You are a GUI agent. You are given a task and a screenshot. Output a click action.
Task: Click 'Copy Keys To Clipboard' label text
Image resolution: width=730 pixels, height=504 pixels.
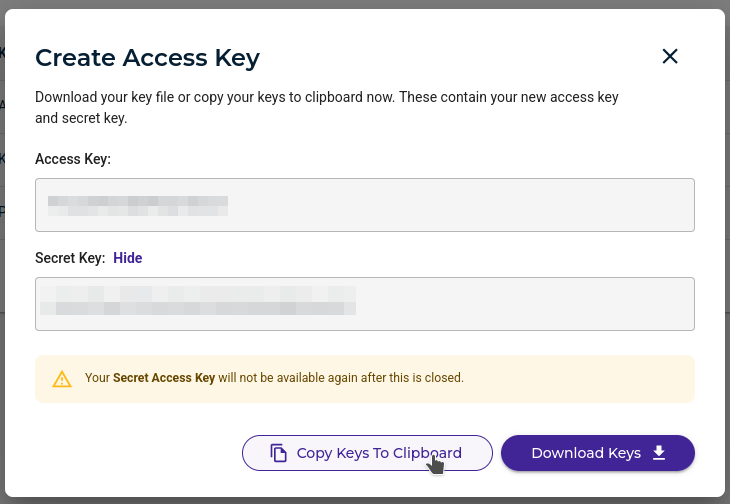(379, 453)
